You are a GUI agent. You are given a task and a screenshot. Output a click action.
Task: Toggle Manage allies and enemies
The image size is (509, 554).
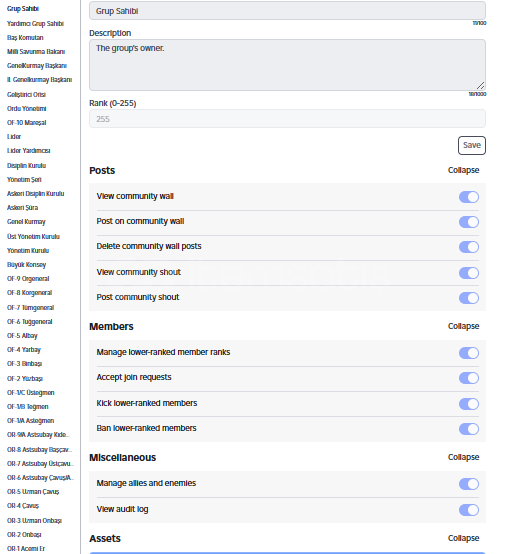coord(469,484)
